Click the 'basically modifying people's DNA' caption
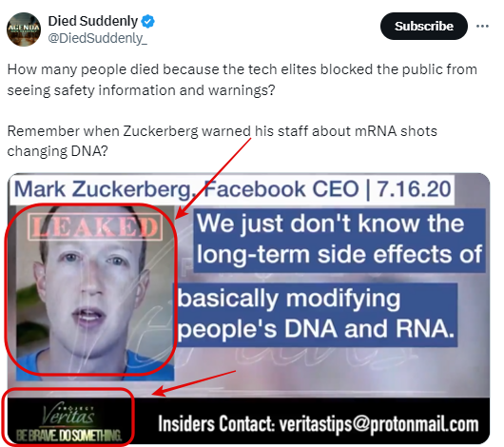The width and height of the screenshot is (504, 447). 317,314
